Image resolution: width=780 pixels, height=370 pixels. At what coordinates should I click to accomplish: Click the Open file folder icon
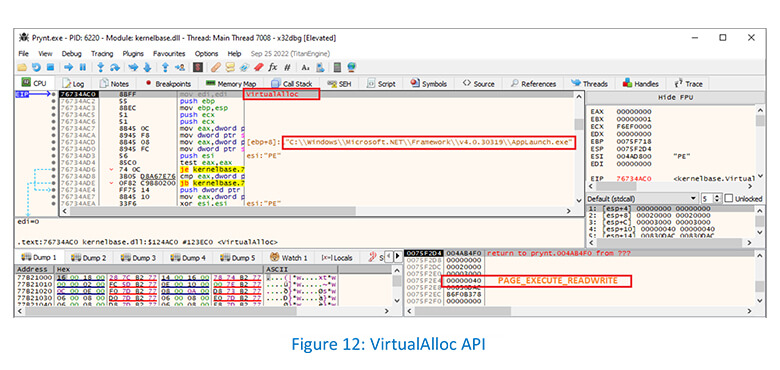(x=22, y=67)
